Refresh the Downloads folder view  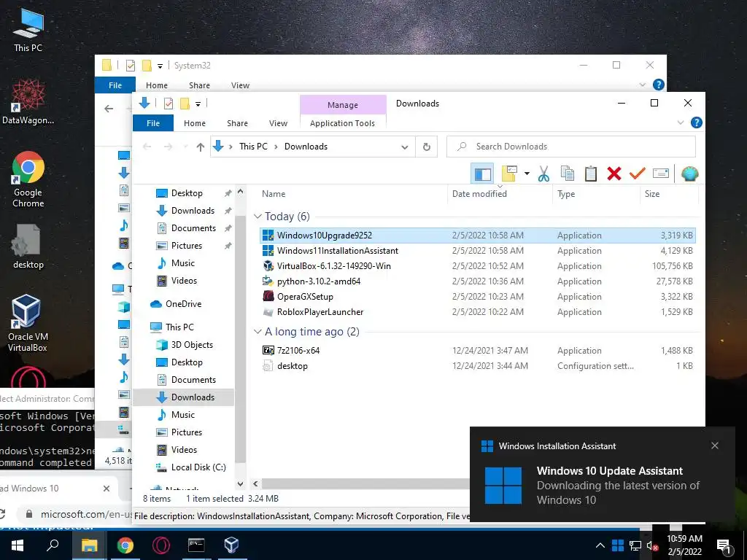coord(426,147)
